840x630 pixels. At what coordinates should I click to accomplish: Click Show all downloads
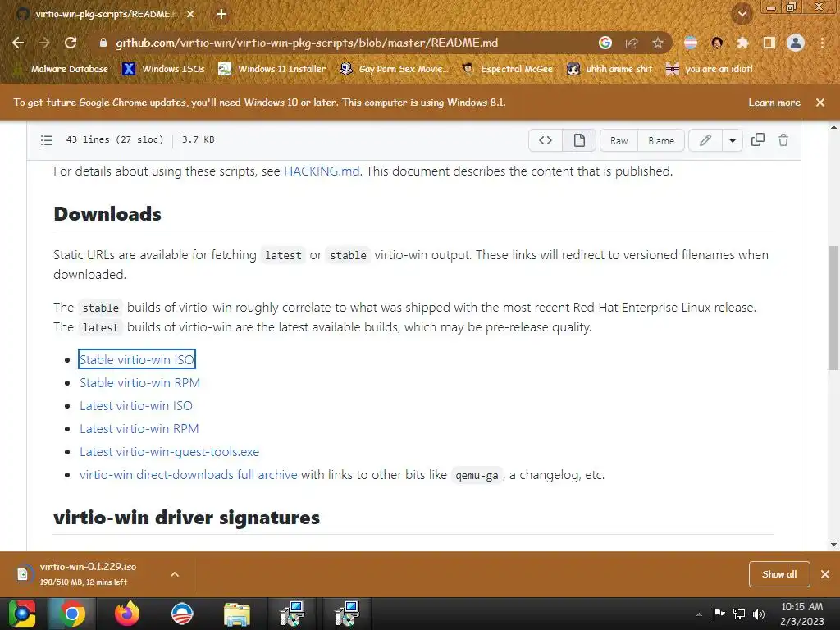(779, 574)
